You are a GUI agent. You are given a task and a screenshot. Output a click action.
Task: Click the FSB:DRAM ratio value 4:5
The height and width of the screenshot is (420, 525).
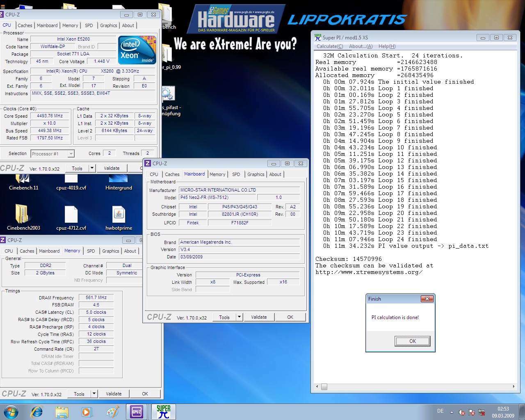96,305
